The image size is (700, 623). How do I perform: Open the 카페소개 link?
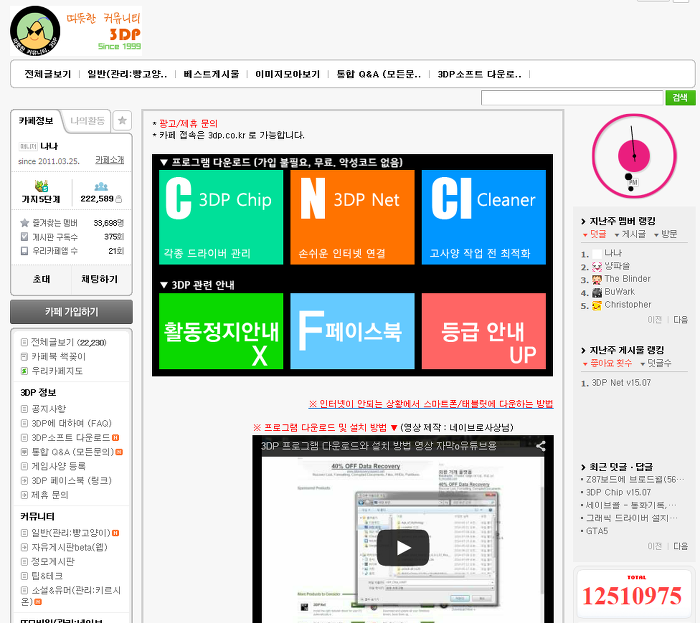109,160
